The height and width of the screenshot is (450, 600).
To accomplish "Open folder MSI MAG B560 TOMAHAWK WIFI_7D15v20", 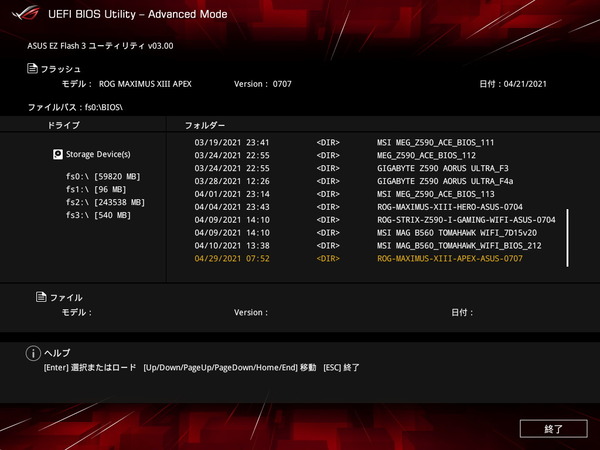I will click(x=457, y=233).
